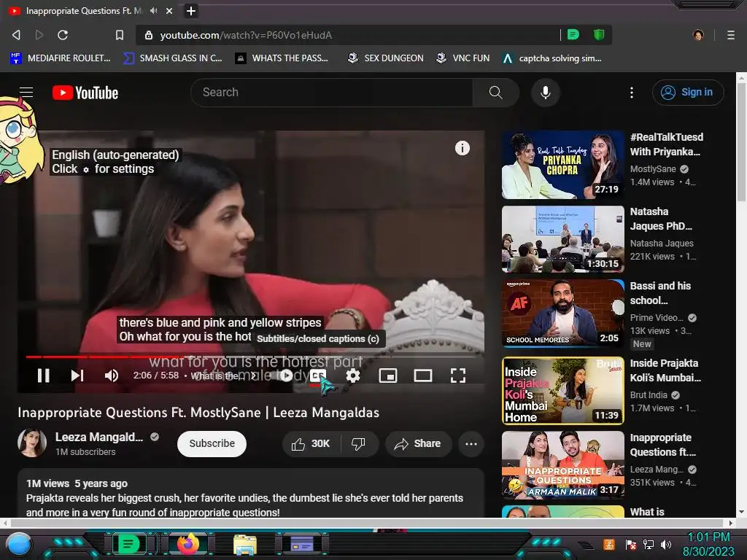Skip to next video
Screen dimensions: 747x560
pyautogui.click(x=77, y=376)
